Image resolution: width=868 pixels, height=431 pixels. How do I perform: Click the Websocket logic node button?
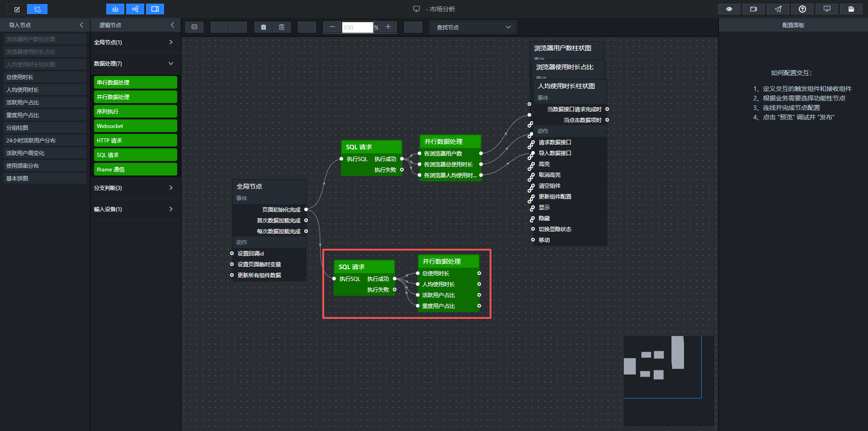point(136,126)
